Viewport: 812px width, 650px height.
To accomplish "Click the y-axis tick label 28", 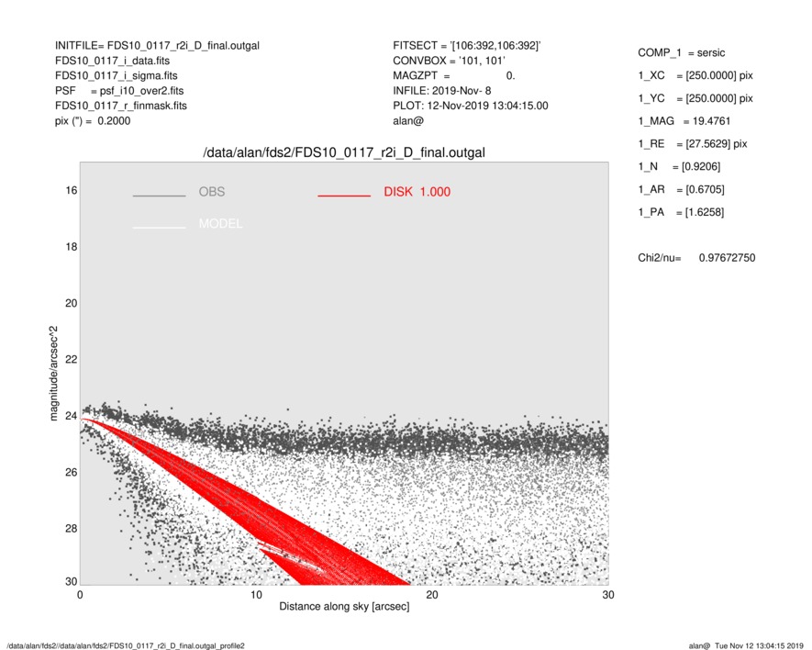I will click(72, 529).
